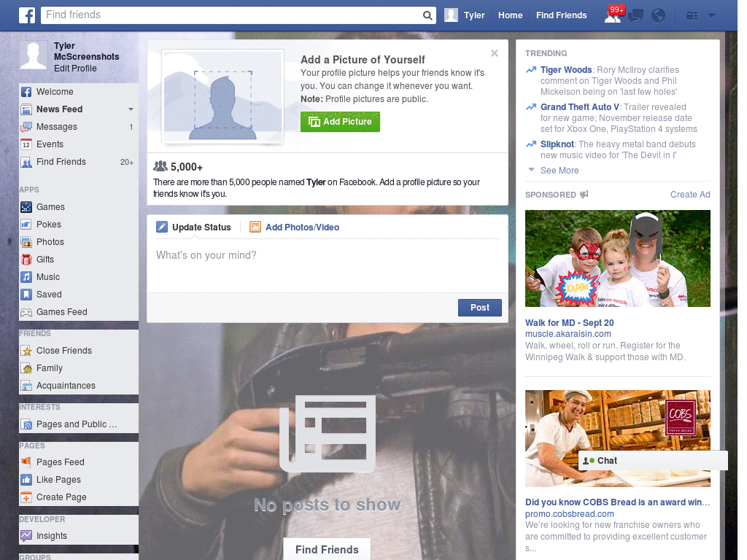Open the Gifts app icon
747x560 pixels.
[x=26, y=260]
